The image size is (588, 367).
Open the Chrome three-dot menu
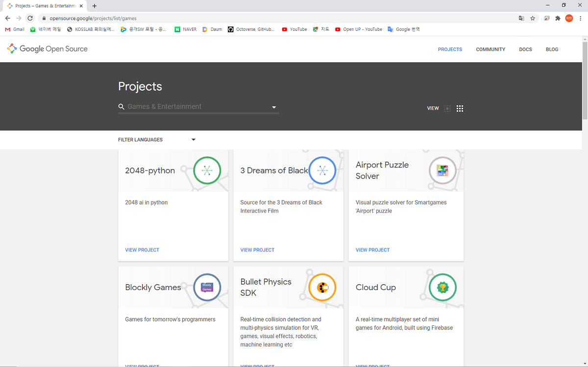581,18
